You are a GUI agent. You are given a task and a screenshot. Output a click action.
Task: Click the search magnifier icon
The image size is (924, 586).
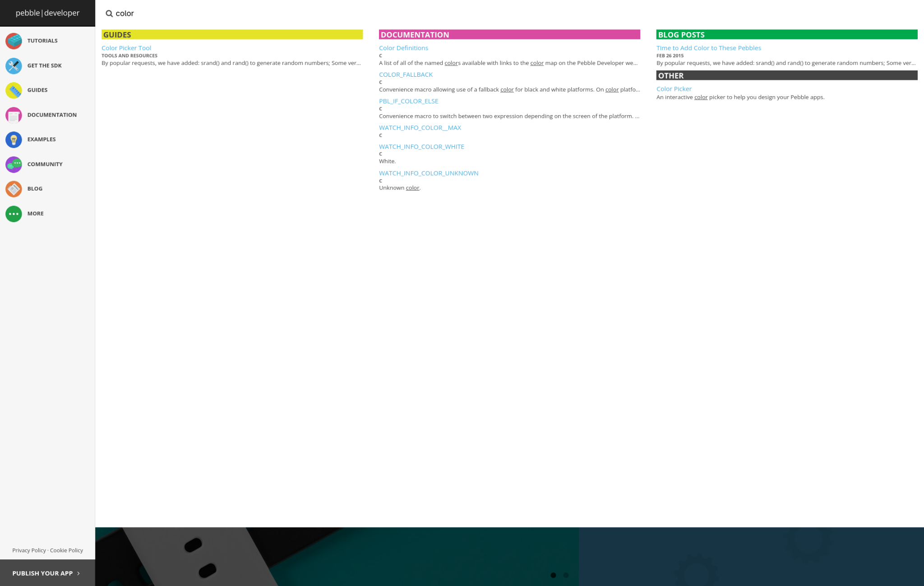pos(109,14)
